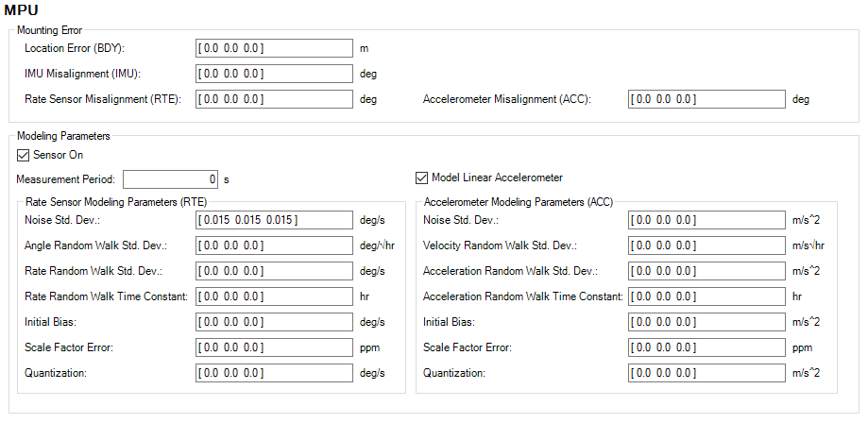Screen dimensions: 868x423
Task: Edit the Velocity Random Walk Std. Dev. field
Action: [x=706, y=245]
